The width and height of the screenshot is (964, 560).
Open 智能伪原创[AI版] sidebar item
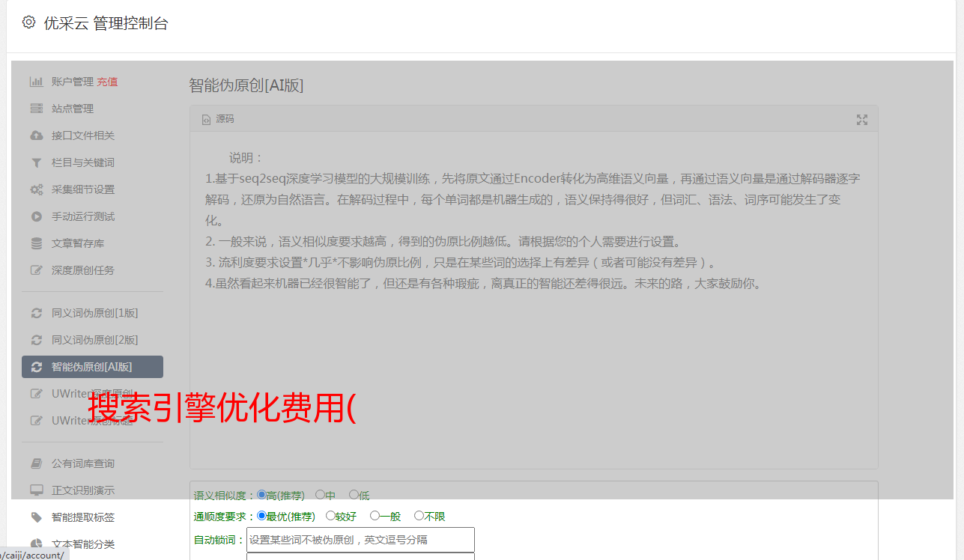tap(92, 367)
